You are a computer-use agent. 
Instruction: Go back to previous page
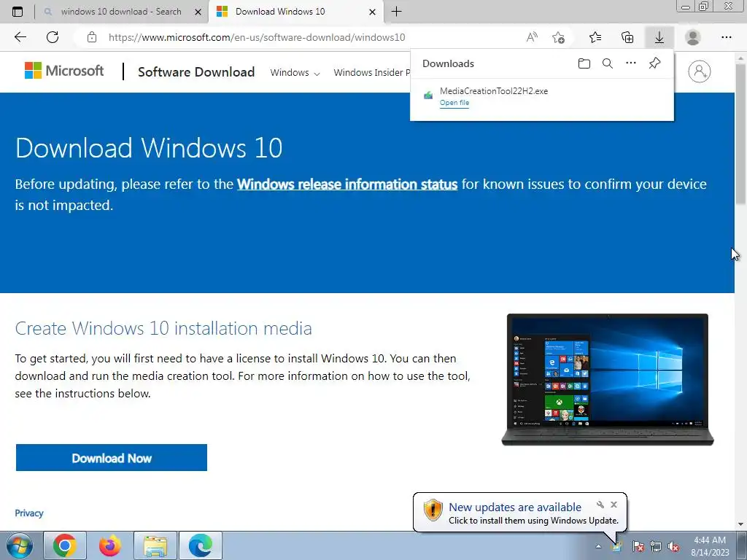tap(20, 37)
